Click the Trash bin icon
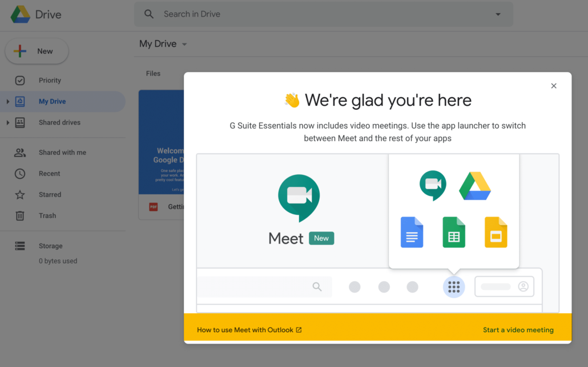This screenshot has width=588, height=367. 20,216
